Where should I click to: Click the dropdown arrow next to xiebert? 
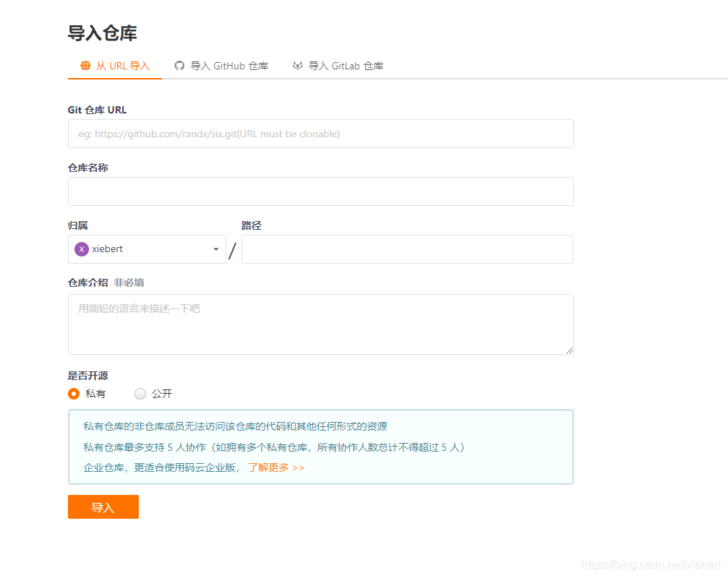pyautogui.click(x=216, y=249)
